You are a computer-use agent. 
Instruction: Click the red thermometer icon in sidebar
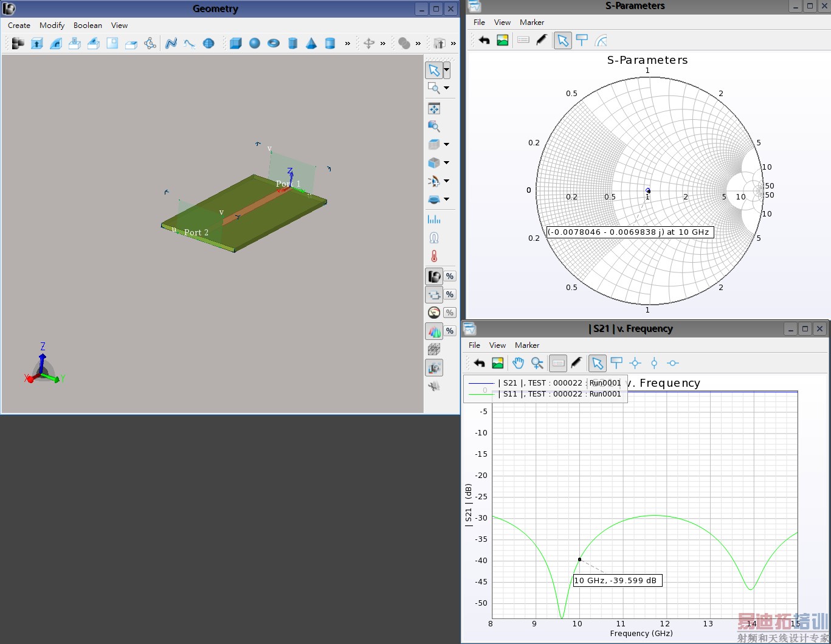point(434,256)
